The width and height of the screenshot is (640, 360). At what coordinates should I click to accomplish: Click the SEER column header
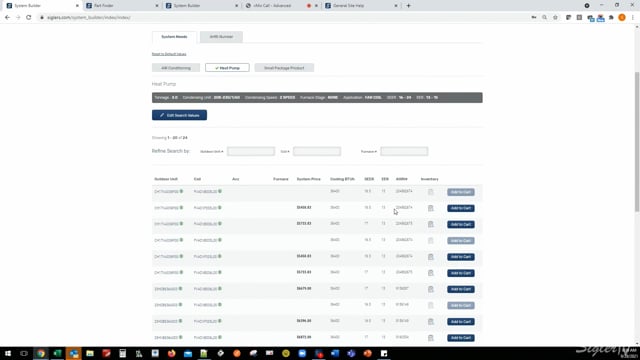pyautogui.click(x=369, y=179)
